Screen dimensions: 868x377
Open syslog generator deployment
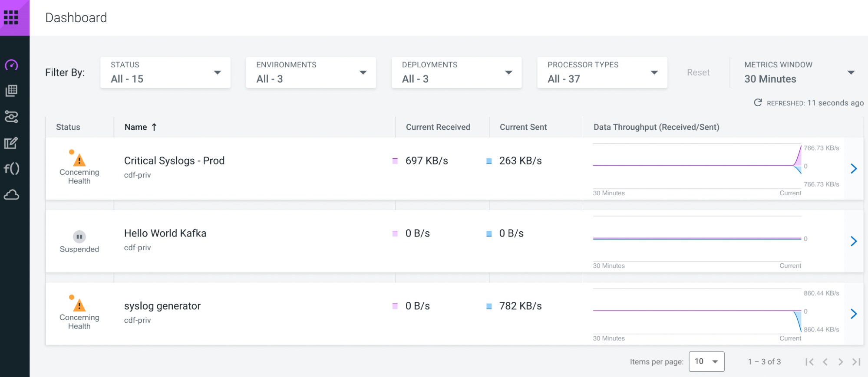[x=162, y=306]
